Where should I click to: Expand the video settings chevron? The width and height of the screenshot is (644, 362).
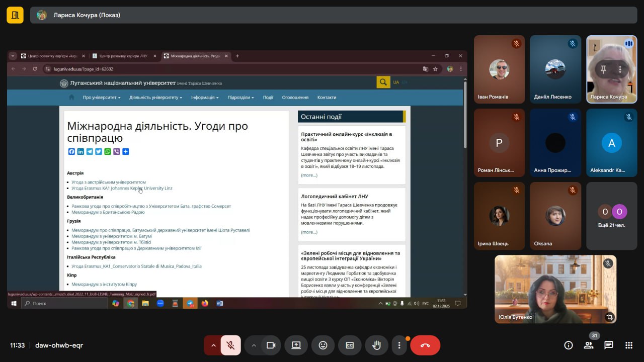(x=254, y=345)
